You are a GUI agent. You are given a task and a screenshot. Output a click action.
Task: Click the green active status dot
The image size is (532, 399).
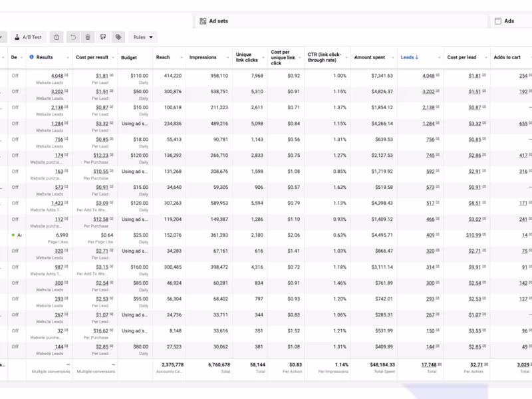click(13, 235)
